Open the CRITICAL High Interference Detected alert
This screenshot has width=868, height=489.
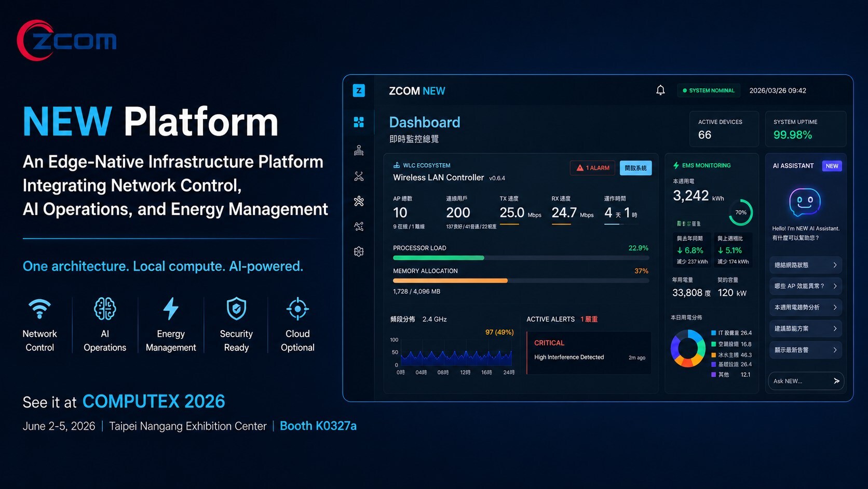click(x=589, y=353)
